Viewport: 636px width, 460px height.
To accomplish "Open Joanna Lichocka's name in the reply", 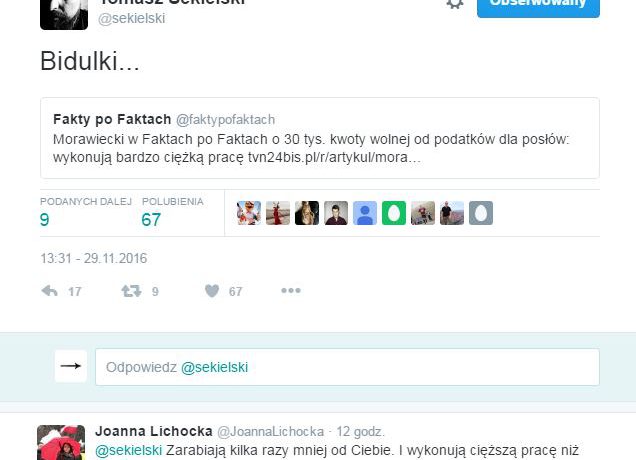I will 154,431.
